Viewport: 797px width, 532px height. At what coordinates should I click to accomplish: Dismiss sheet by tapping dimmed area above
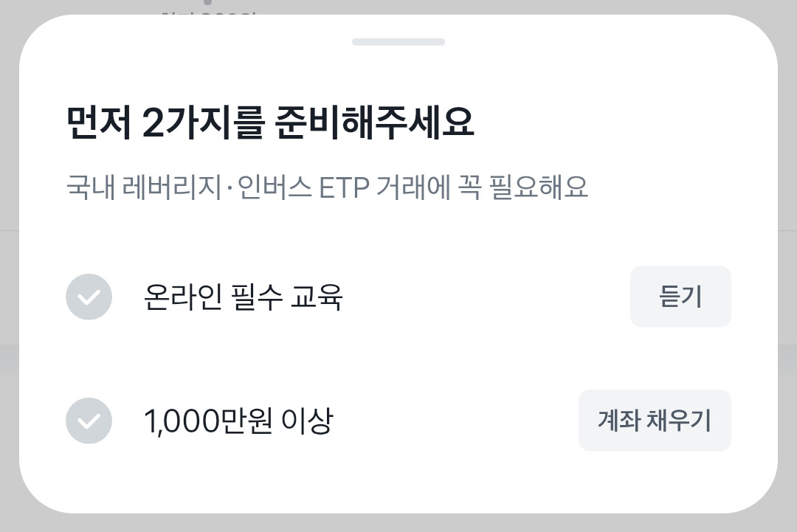coord(517,6)
